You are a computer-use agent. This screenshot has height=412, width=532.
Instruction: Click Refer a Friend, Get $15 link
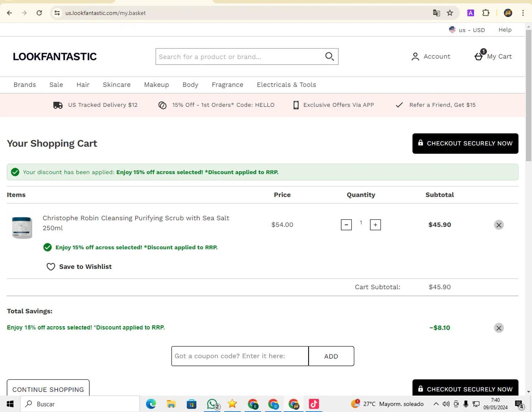436,105
